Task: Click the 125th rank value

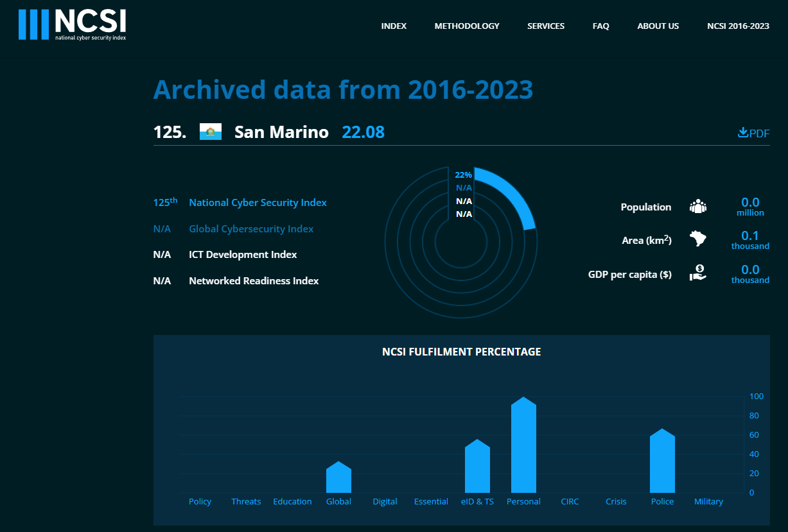Action: tap(165, 202)
